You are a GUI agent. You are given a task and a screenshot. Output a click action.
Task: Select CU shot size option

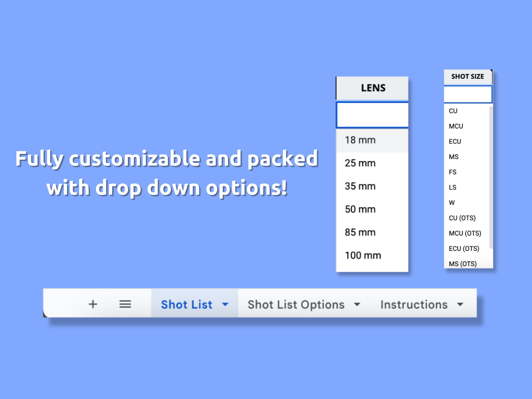(x=453, y=111)
